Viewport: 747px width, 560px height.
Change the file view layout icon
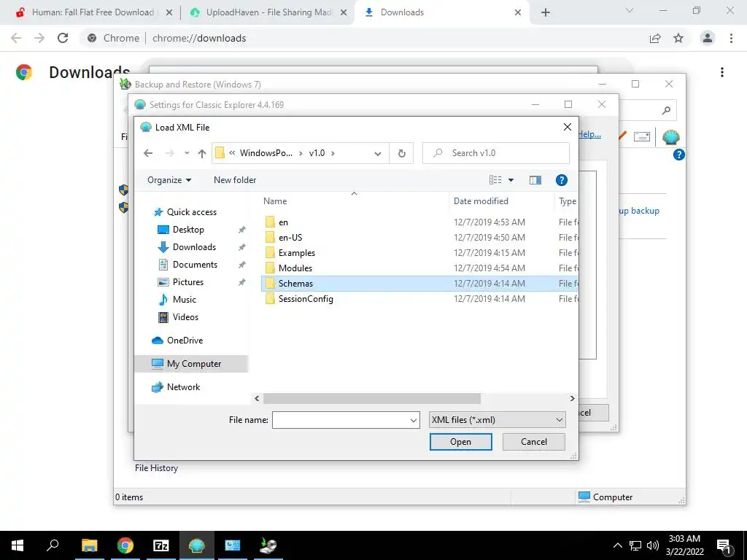tap(495, 180)
